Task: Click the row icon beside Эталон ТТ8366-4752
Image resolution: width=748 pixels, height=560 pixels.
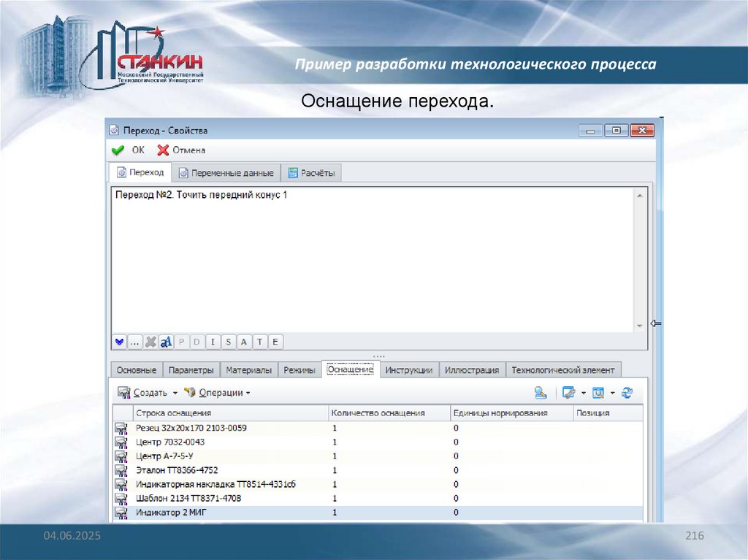Action: tap(121, 470)
